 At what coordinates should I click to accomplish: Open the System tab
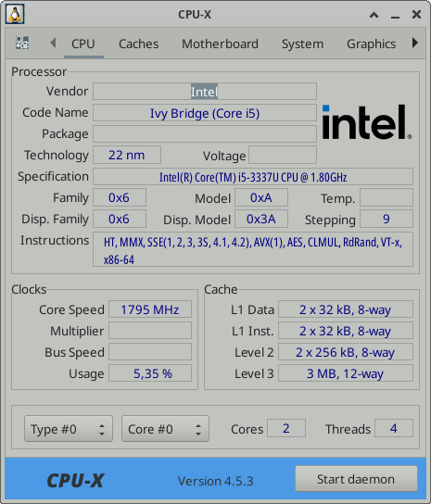coord(302,44)
